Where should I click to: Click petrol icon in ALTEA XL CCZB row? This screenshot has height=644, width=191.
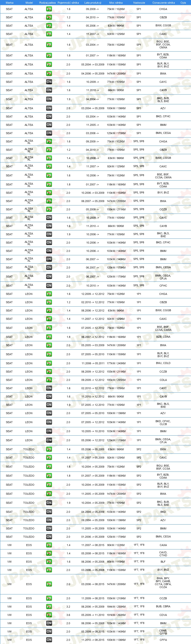49,209
